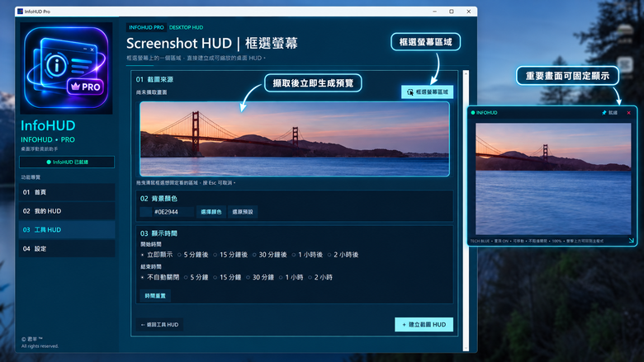Click the hint text mentioning Esc 可取消
Viewport: 644px width, 362px height.
(186, 183)
